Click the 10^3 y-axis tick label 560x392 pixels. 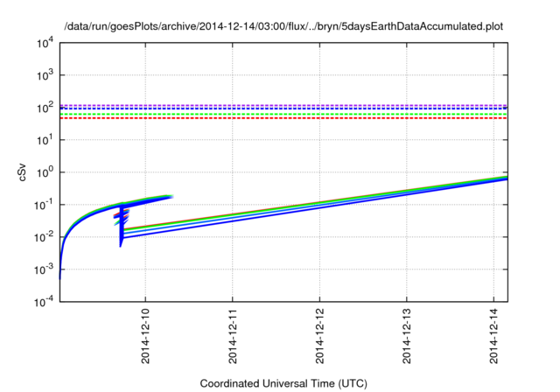45,75
